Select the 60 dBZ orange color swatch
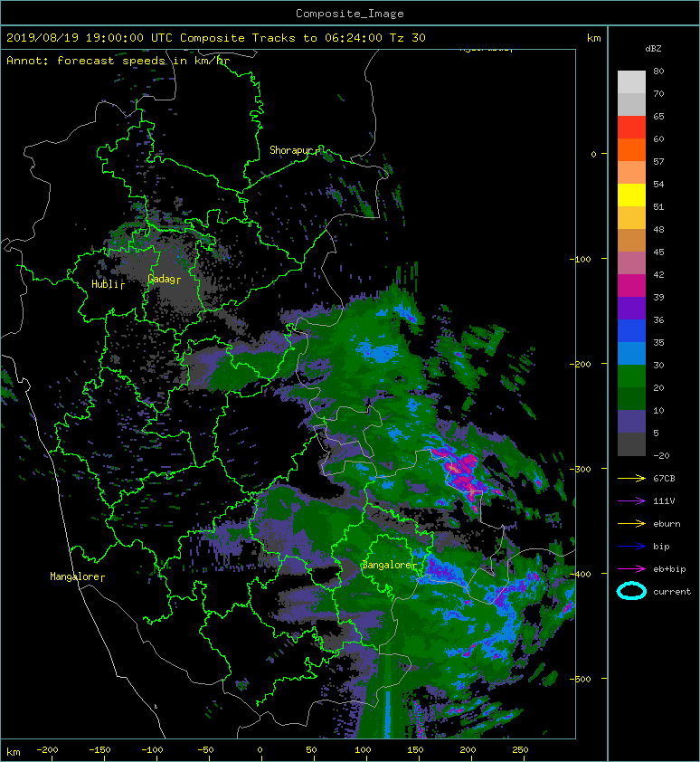 pos(631,149)
